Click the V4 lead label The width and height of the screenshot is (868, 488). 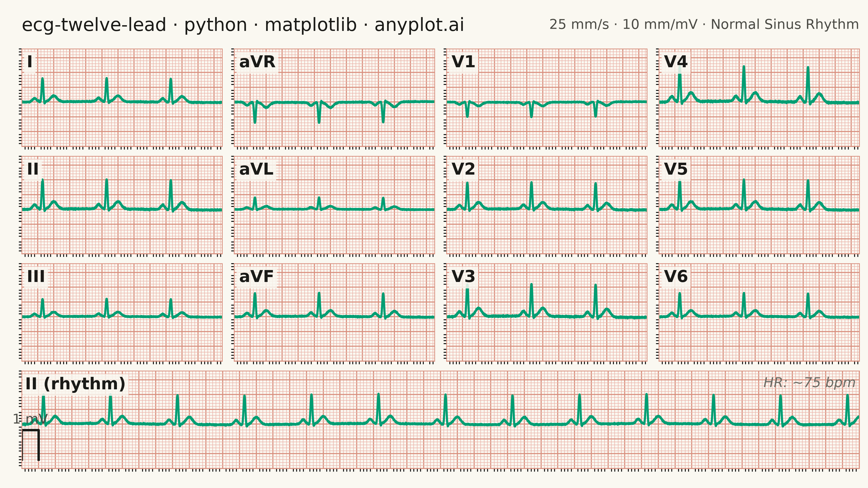point(676,62)
